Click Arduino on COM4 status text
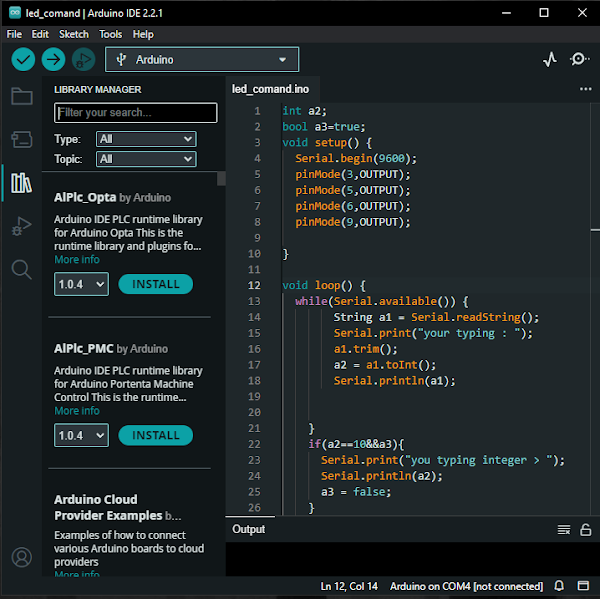Viewport: 600px width, 599px height. point(466,586)
